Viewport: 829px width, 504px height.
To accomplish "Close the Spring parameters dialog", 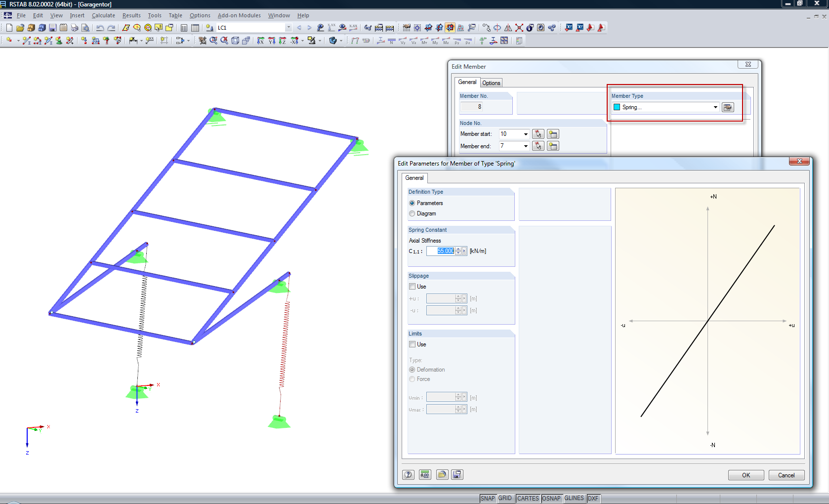I will 799,161.
